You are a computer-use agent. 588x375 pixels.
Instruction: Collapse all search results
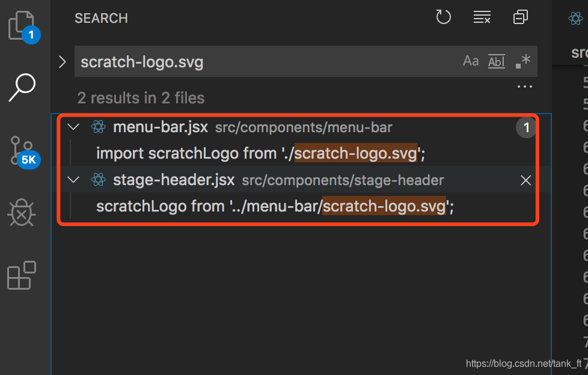click(521, 17)
